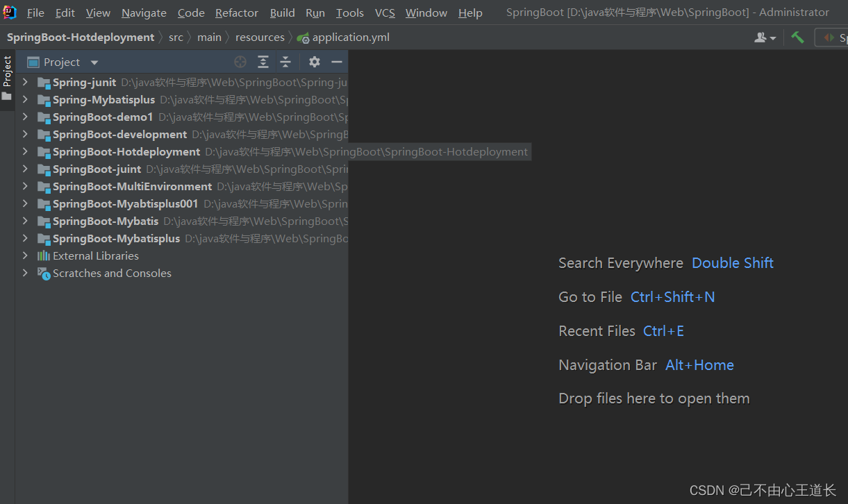Expand the SpringBoot-Mybatis tree node
Screen dimensions: 848x504
[25, 221]
